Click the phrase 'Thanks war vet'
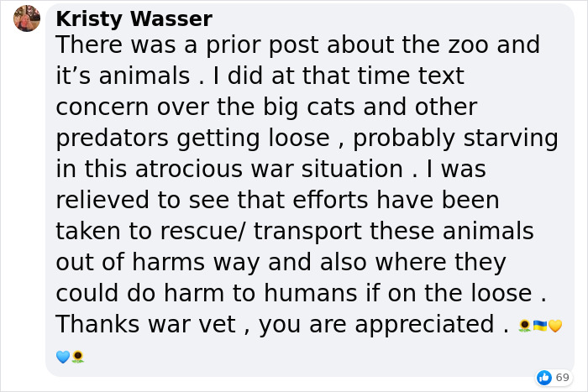This screenshot has height=392, width=588. coord(146,324)
